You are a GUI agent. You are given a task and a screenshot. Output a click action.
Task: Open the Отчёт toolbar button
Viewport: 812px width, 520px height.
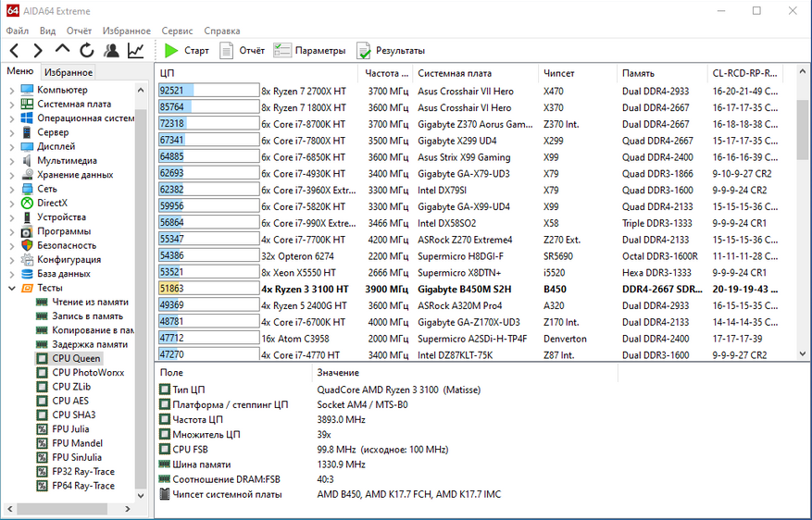(x=243, y=51)
